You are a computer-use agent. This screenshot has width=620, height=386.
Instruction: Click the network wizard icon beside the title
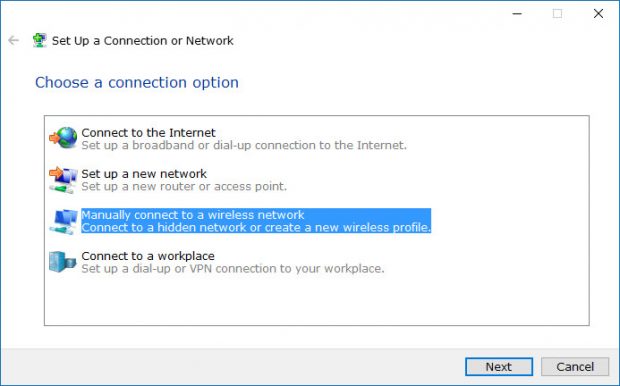40,40
